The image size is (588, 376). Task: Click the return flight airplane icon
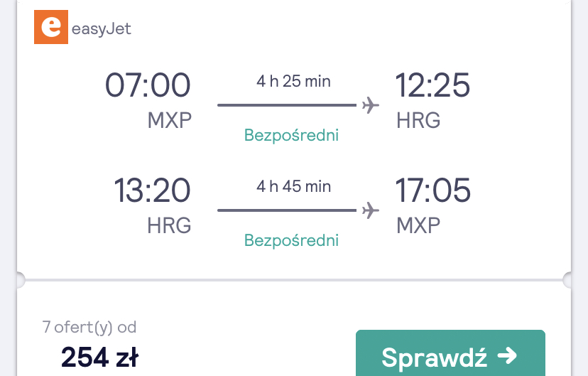tap(371, 210)
